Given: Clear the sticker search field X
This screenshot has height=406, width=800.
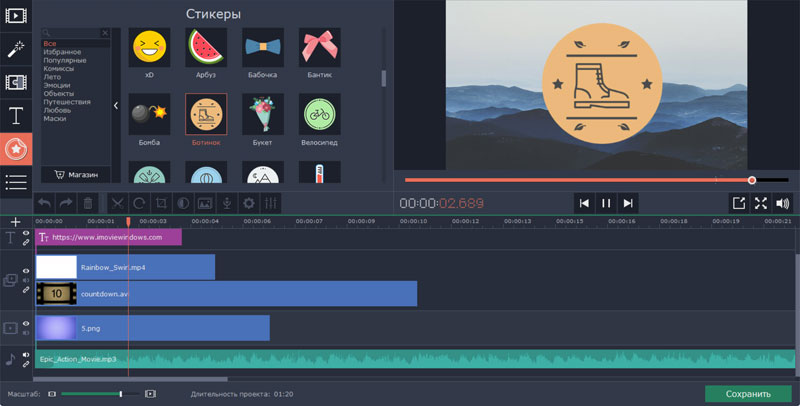Looking at the screenshot, I should pos(105,33).
